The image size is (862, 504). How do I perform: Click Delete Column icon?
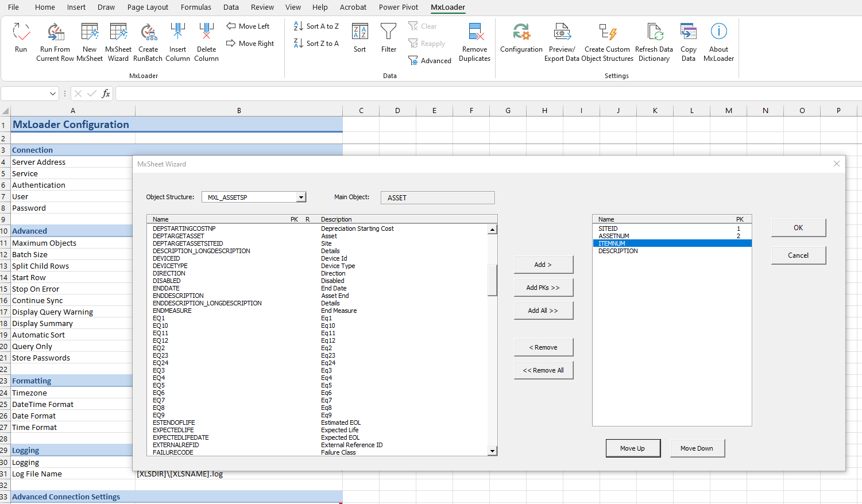[x=206, y=32]
